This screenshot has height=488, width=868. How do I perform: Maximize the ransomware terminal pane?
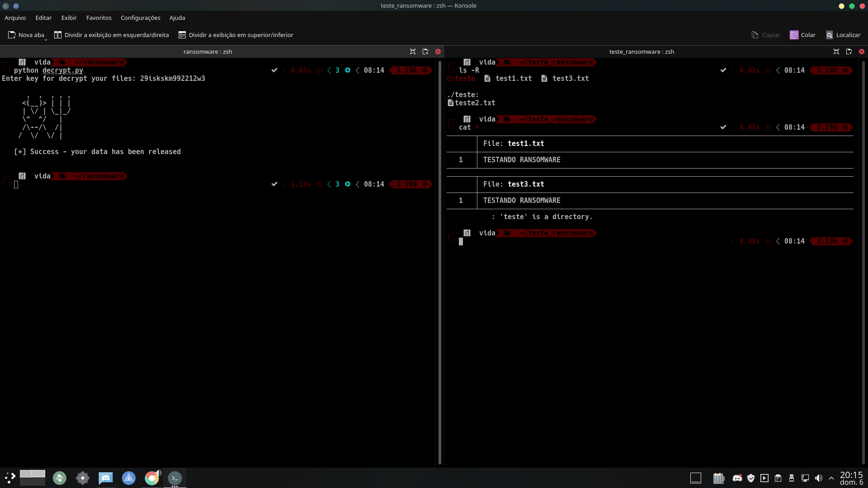pos(412,52)
